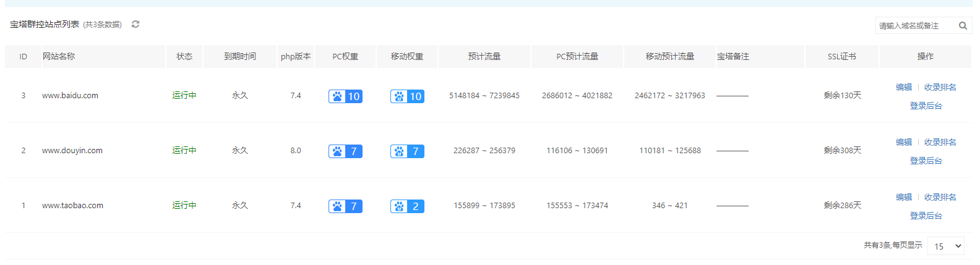The height and width of the screenshot is (265, 980).
Task: Click traffic estimate 5148184 ~ 7239845
Action: click(484, 96)
